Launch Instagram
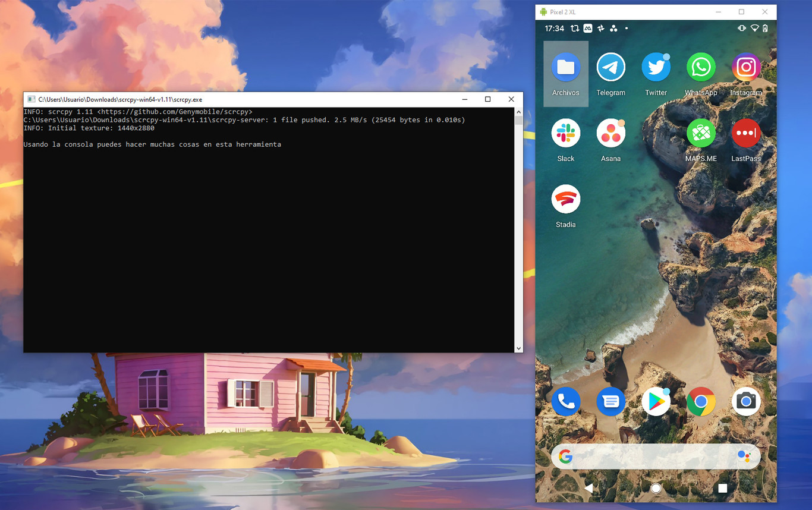Screen dimensions: 812x510 coord(746,67)
